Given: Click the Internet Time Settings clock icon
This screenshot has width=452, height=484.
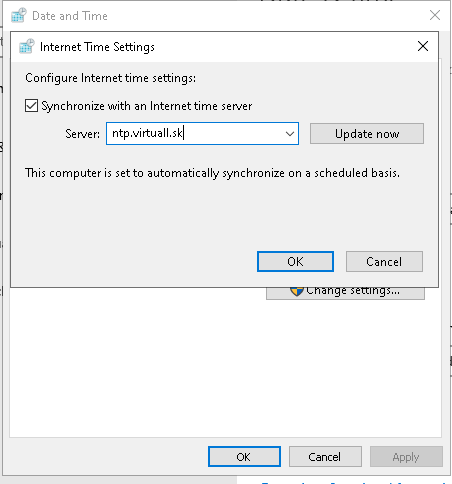Looking at the screenshot, I should pos(27,46).
